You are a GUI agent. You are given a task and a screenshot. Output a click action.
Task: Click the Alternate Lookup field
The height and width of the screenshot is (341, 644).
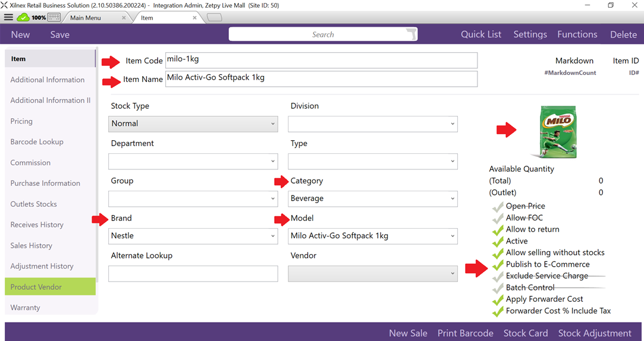[x=193, y=273]
